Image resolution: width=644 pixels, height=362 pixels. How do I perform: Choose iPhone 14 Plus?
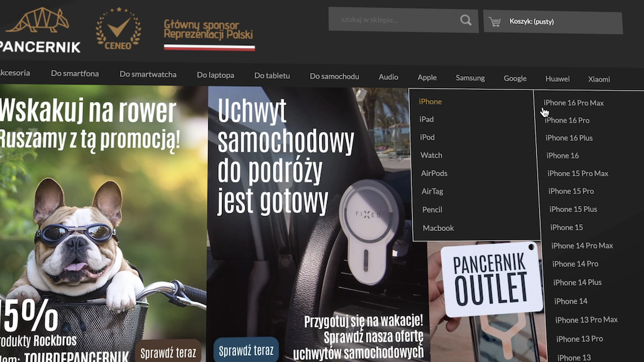577,283
